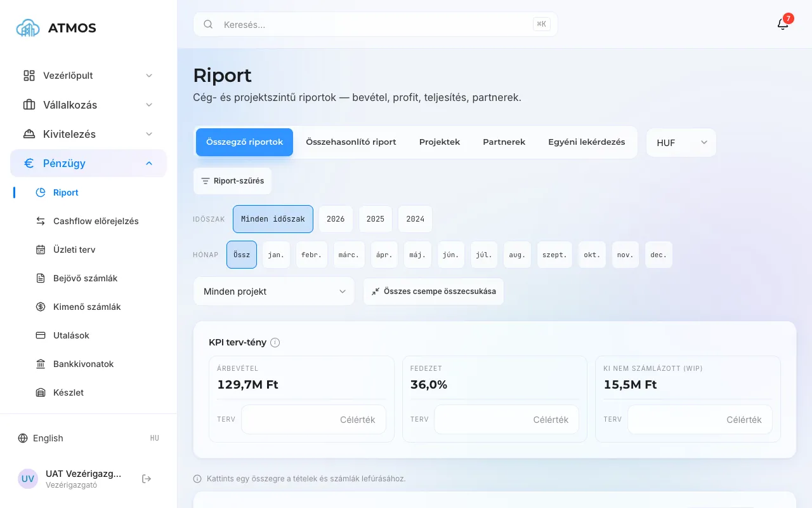Select the Össz month chip
812x508 pixels.
tap(242, 255)
